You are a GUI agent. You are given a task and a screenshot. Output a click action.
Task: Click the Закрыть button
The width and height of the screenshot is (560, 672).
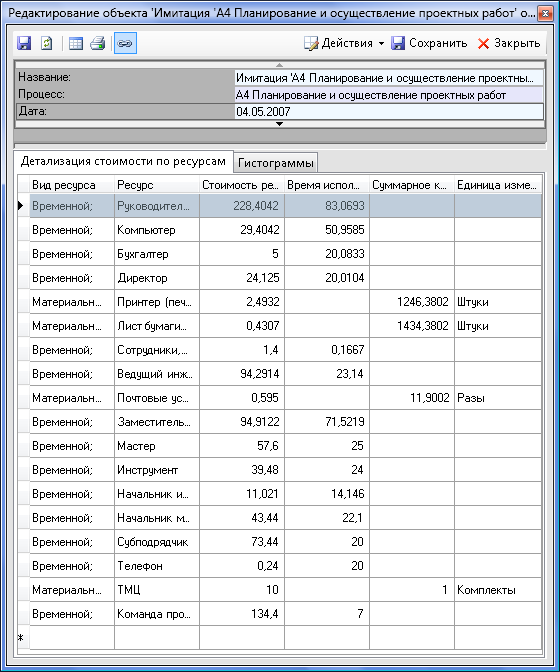509,43
